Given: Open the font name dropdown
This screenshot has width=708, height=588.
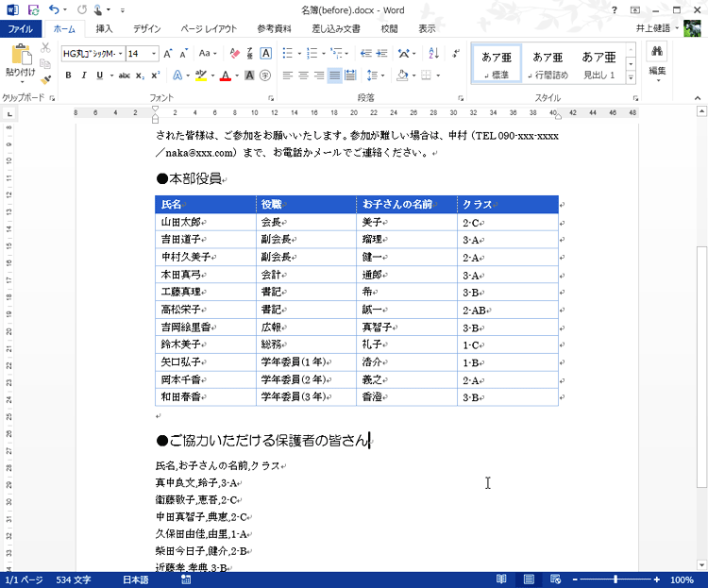Looking at the screenshot, I should (121, 54).
